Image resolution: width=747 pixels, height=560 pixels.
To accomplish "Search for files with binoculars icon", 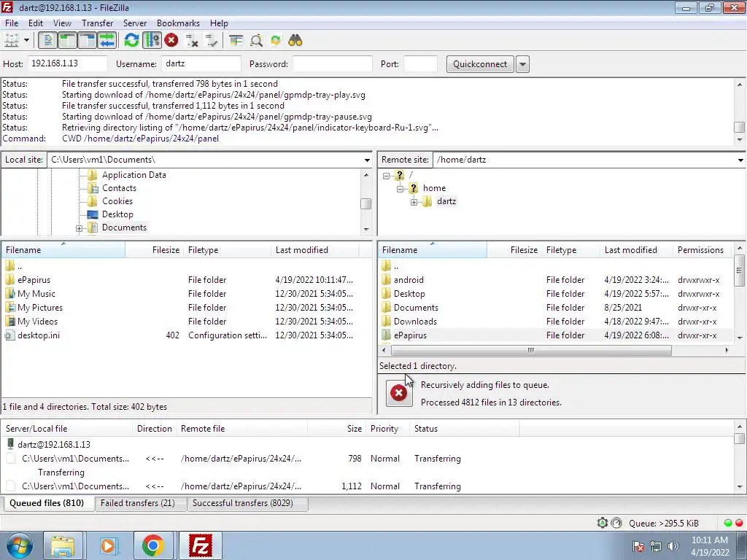I will [295, 41].
